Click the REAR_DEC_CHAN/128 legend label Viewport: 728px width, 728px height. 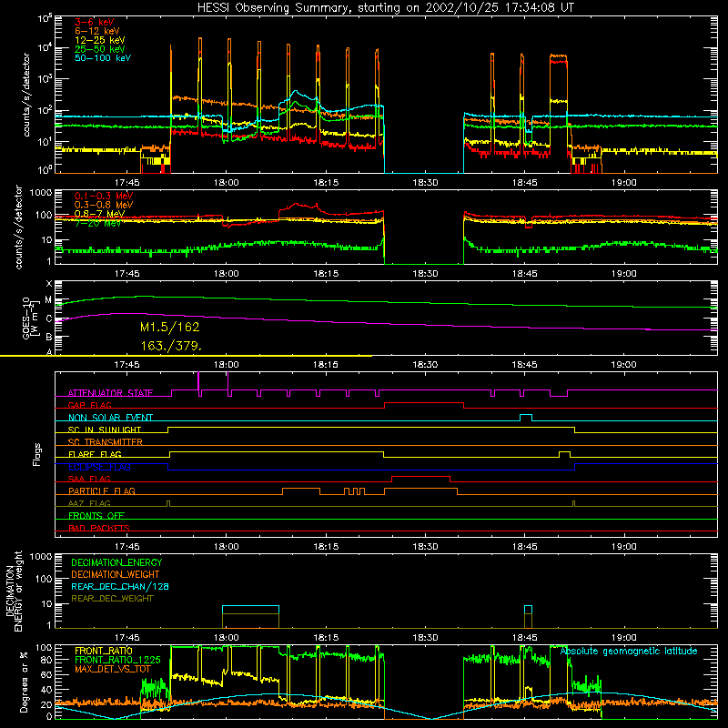120,587
